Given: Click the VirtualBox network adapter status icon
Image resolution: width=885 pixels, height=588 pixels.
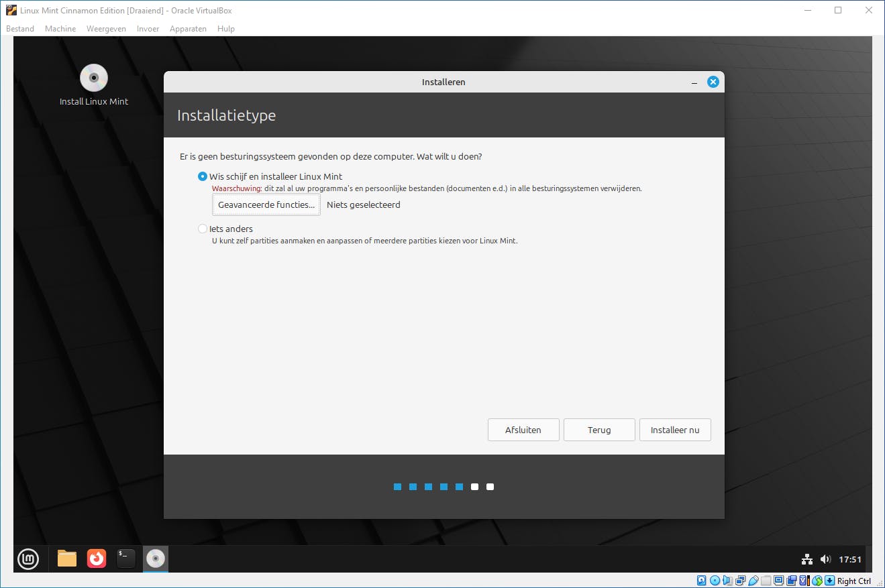Looking at the screenshot, I should click(x=740, y=581).
